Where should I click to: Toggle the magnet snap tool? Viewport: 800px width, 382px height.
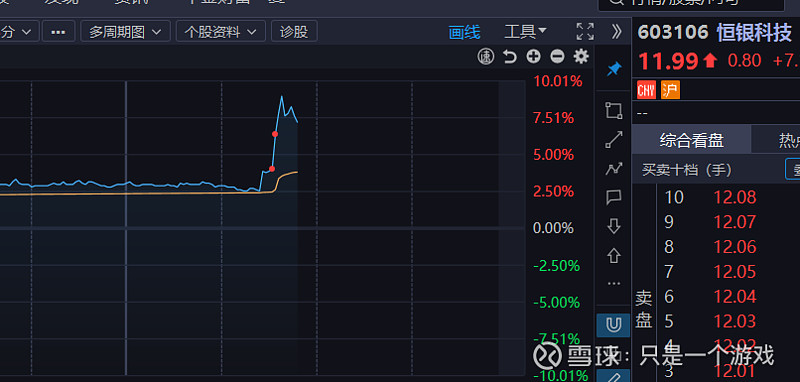pyautogui.click(x=613, y=325)
